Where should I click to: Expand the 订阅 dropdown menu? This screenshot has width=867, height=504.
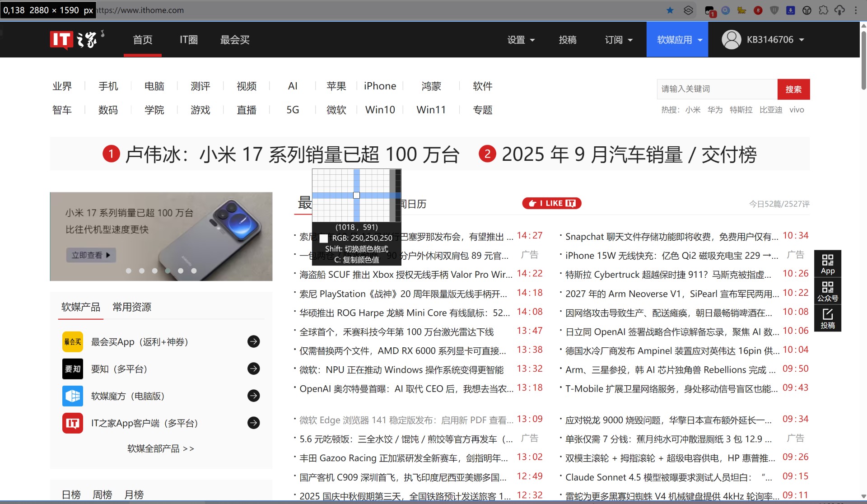coord(618,40)
